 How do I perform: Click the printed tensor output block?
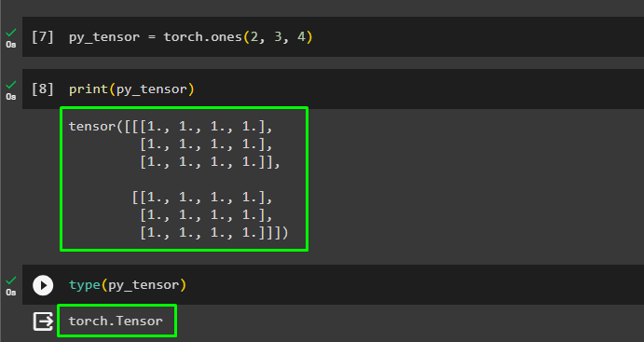point(184,179)
